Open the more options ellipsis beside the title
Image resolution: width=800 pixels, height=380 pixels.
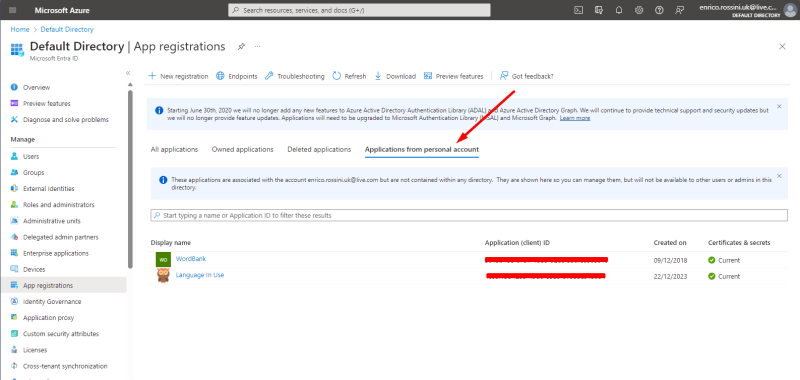coord(258,46)
